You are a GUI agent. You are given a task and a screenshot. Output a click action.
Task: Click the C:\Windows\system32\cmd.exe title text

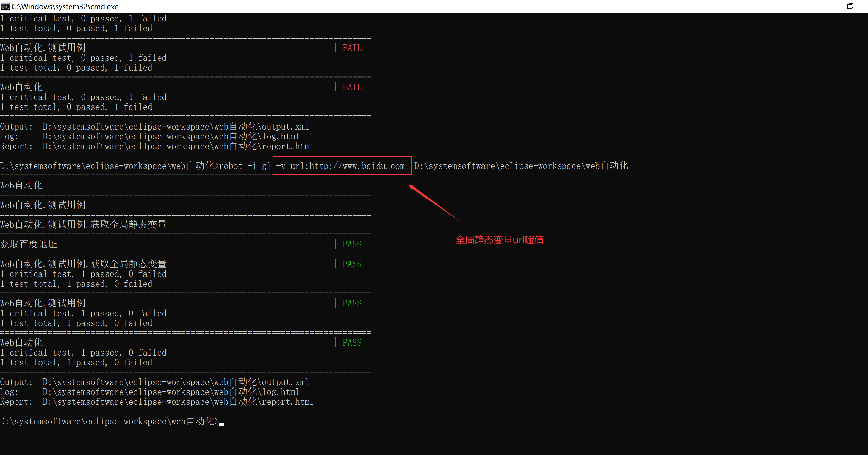coord(65,7)
